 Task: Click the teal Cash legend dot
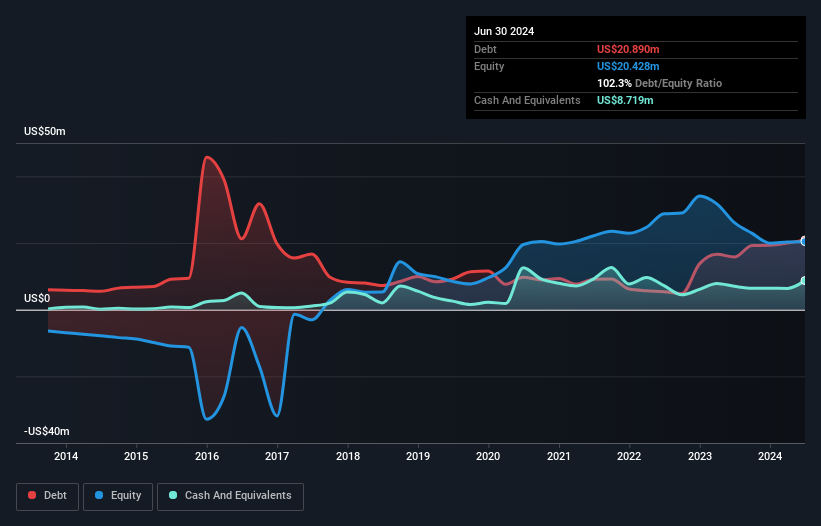[173, 495]
